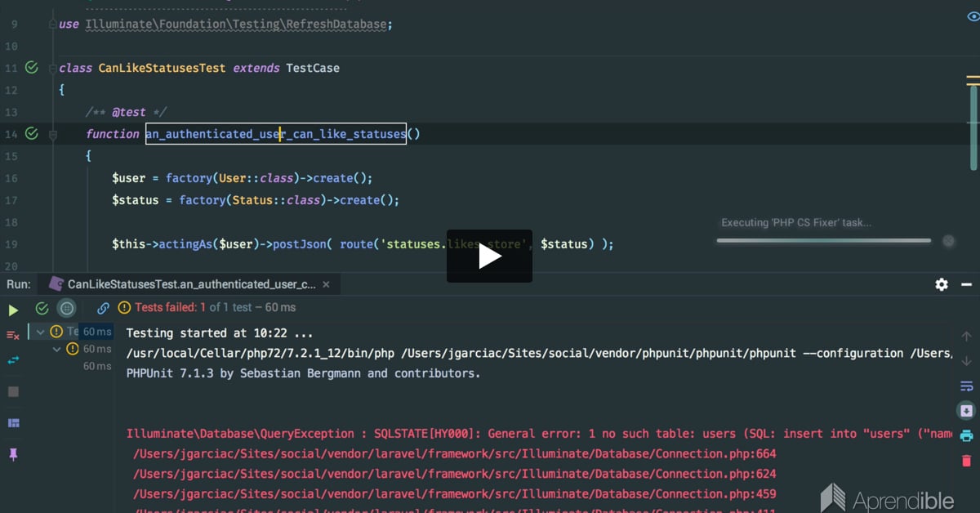Click the Rerun failed tests icon

[13, 335]
